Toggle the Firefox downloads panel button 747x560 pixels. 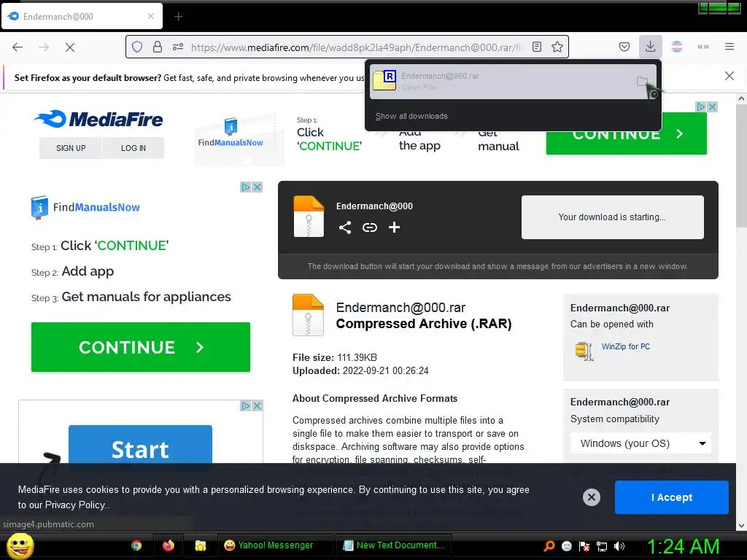pyautogui.click(x=650, y=47)
